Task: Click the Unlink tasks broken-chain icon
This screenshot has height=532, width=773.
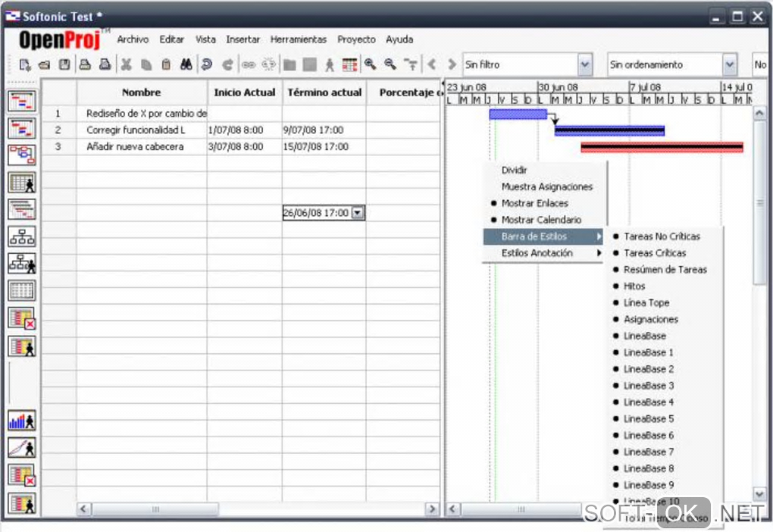Action: [269, 64]
